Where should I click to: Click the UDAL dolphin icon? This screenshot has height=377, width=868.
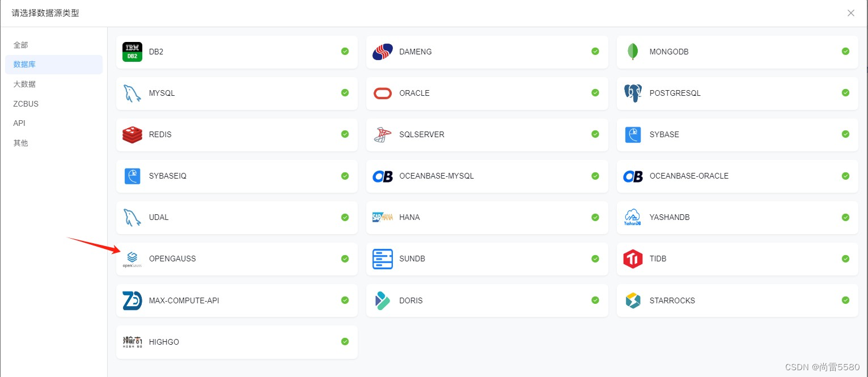coord(132,217)
